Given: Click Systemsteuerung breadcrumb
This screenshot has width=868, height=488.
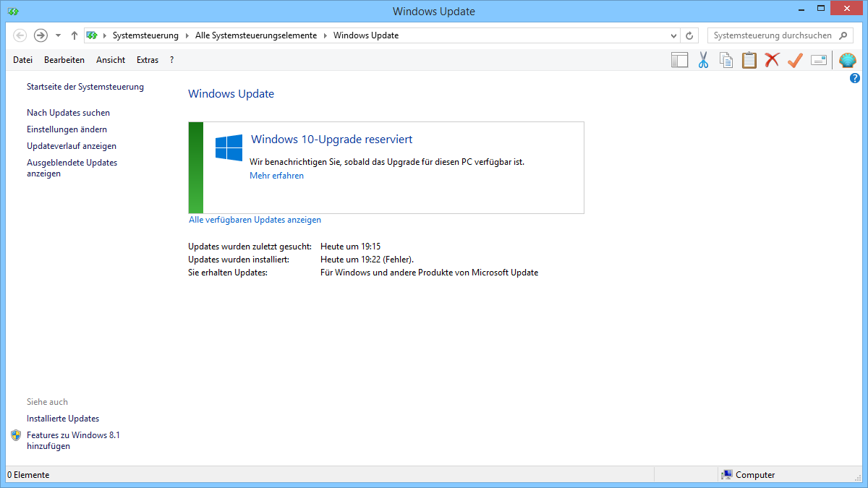Looking at the screenshot, I should pyautogui.click(x=145, y=35).
